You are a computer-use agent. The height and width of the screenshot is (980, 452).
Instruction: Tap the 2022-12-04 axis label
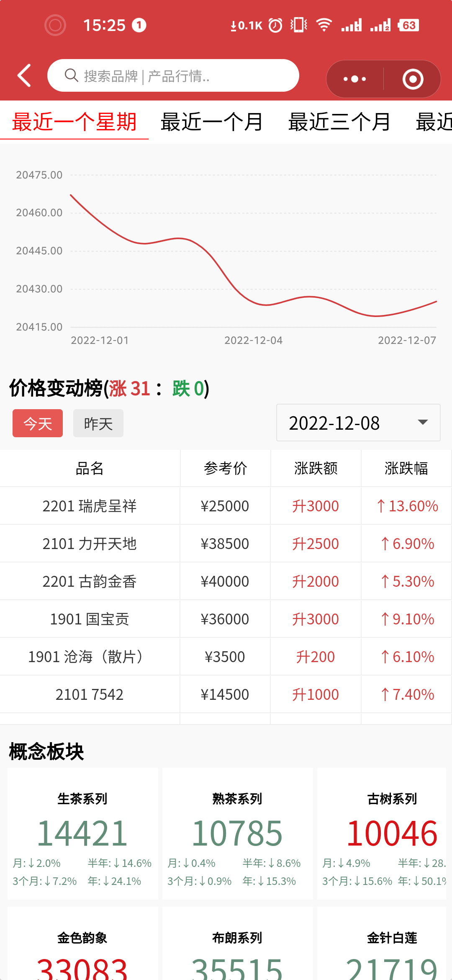tap(254, 340)
